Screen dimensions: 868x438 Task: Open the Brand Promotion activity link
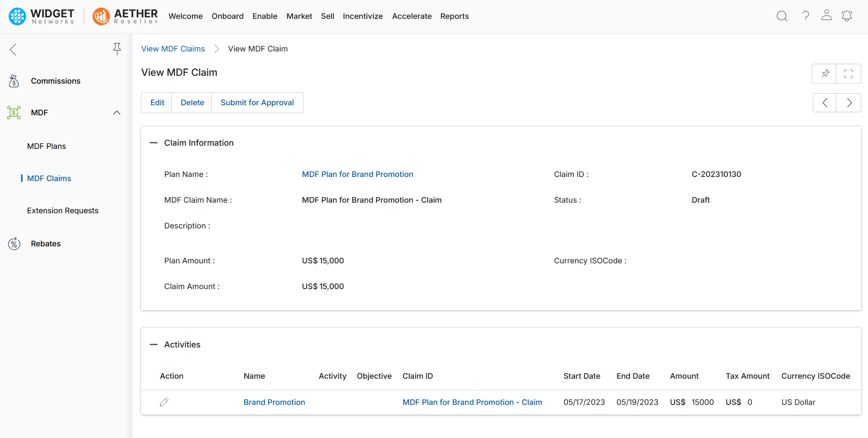[274, 402]
